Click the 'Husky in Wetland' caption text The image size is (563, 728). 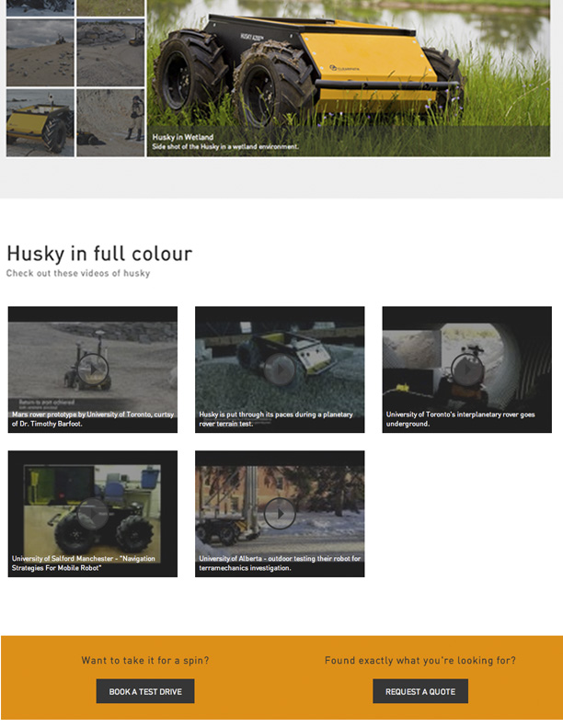click(x=182, y=138)
